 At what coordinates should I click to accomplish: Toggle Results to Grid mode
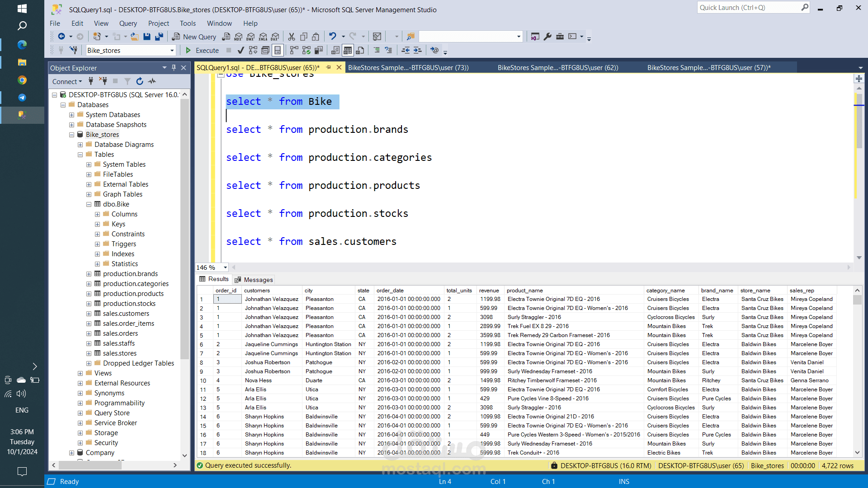pyautogui.click(x=347, y=50)
